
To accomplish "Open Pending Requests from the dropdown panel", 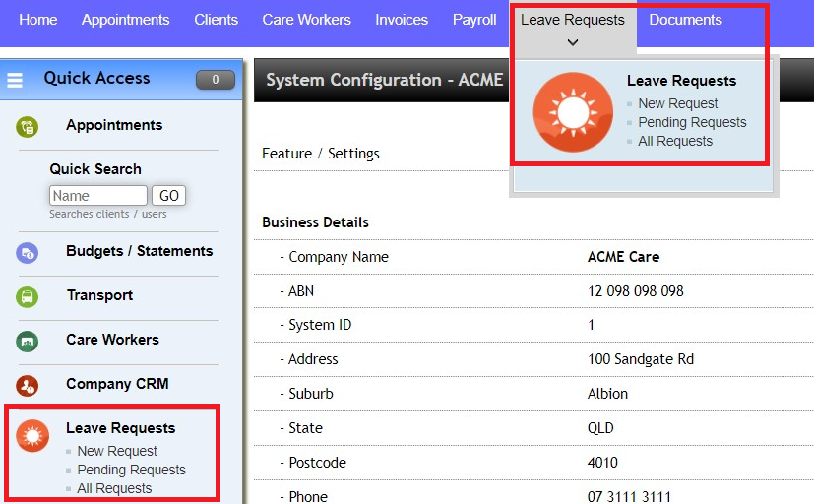I will click(692, 122).
